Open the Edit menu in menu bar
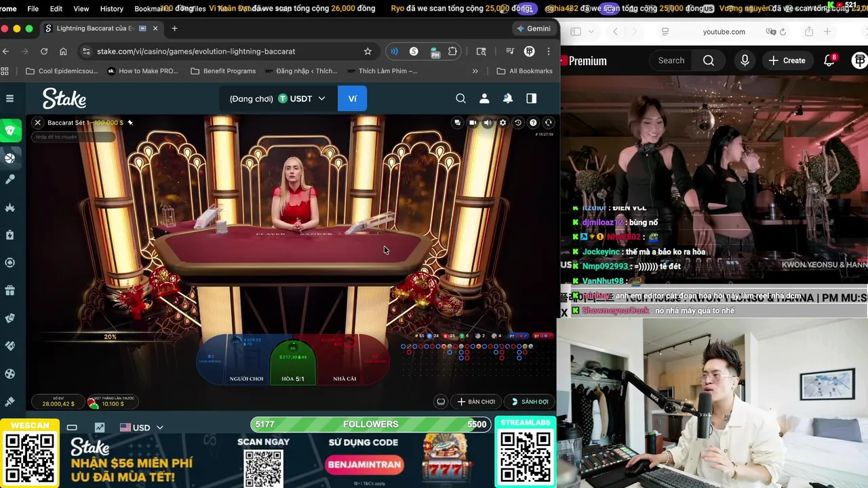 click(x=56, y=9)
